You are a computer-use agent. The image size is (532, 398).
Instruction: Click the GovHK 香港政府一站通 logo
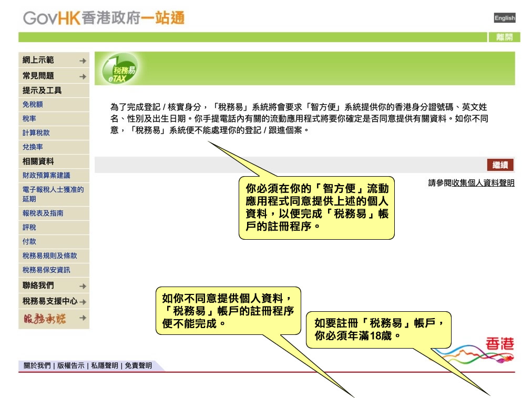tap(104, 18)
